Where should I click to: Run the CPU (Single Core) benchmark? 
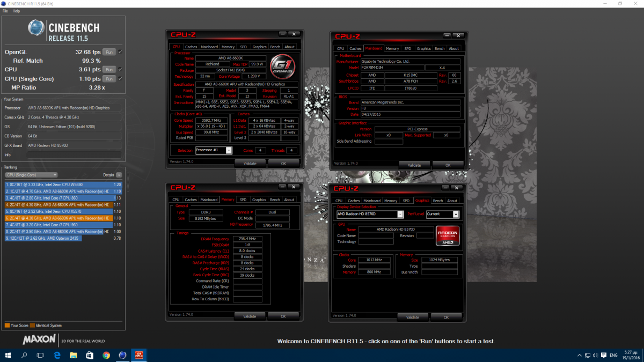pyautogui.click(x=109, y=78)
